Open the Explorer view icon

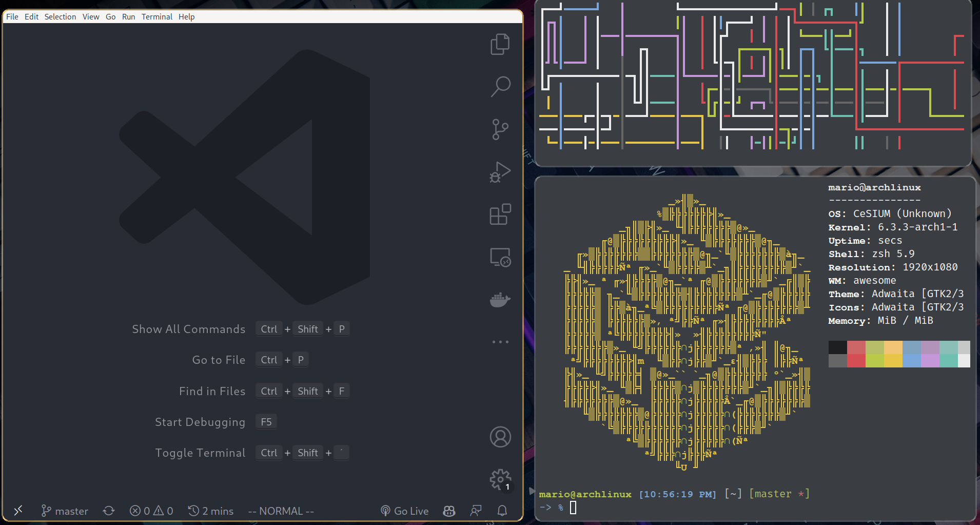(x=500, y=44)
